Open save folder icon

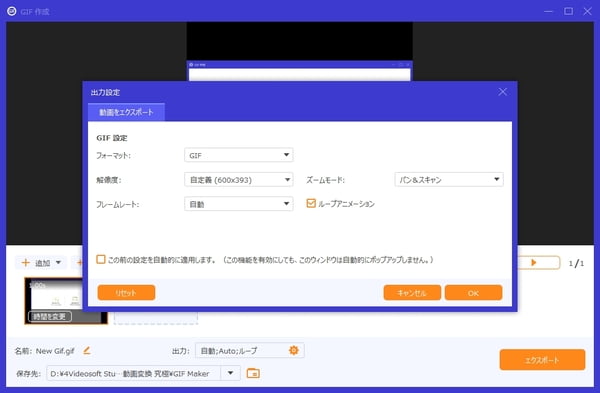tap(253, 373)
